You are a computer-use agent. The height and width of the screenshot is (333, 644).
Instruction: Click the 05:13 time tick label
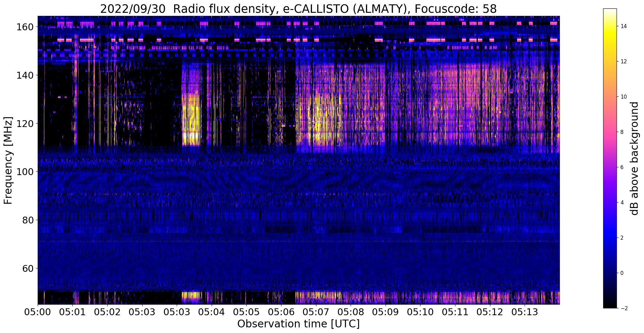tap(525, 311)
